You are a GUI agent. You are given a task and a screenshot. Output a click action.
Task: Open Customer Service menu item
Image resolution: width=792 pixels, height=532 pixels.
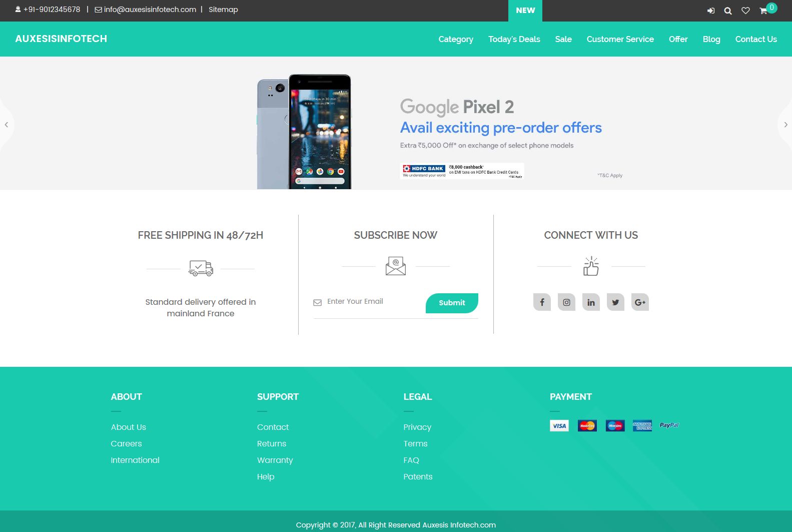pos(620,39)
